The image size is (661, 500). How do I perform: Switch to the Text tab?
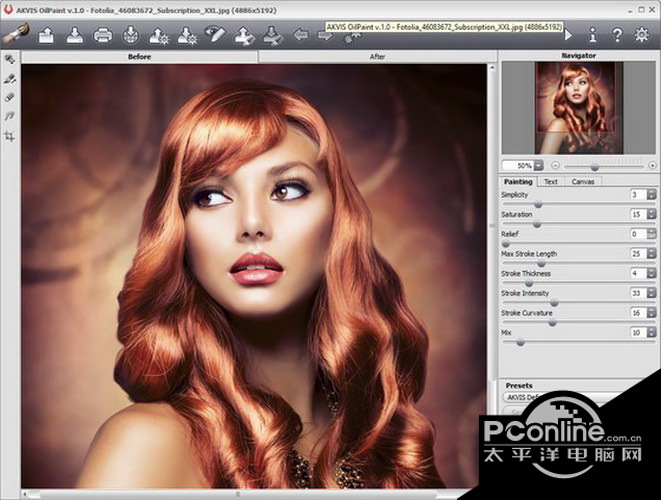(550, 182)
